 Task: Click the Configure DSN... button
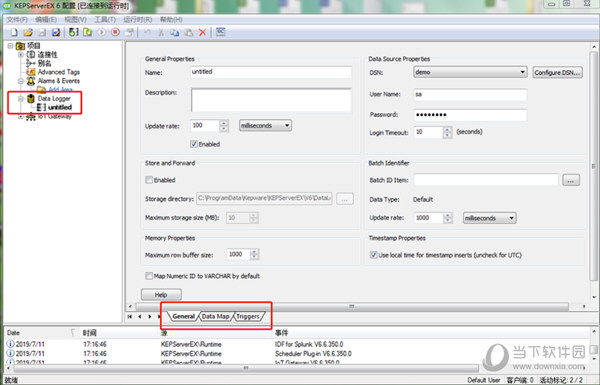558,72
